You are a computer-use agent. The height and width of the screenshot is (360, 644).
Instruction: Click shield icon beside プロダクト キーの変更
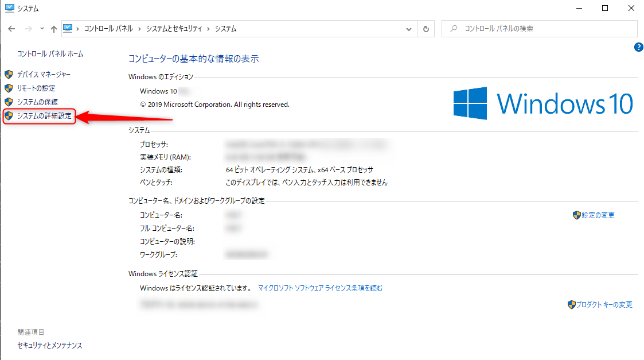click(571, 305)
